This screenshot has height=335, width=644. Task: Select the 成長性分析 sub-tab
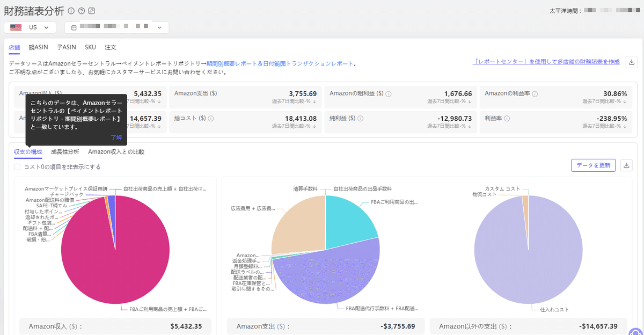coord(65,152)
